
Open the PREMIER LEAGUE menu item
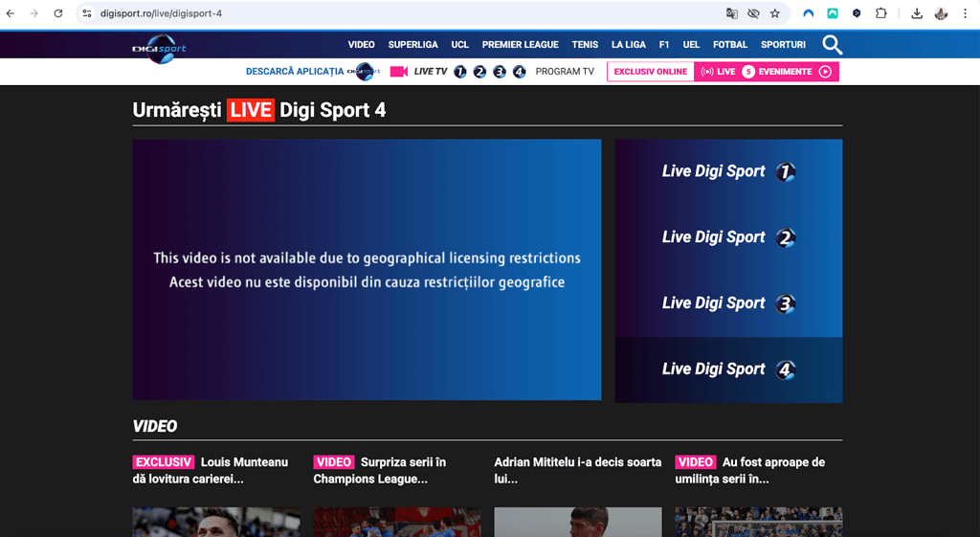(x=520, y=45)
